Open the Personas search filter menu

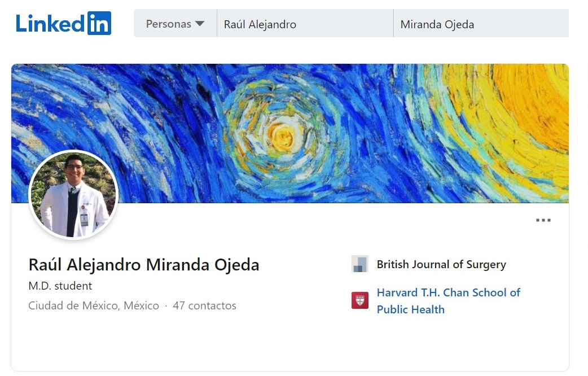pyautogui.click(x=175, y=23)
